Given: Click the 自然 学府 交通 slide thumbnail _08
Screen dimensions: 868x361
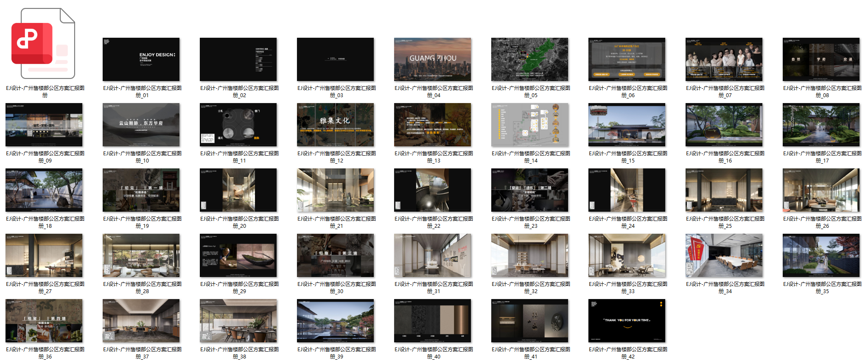Looking at the screenshot, I should coord(821,59).
